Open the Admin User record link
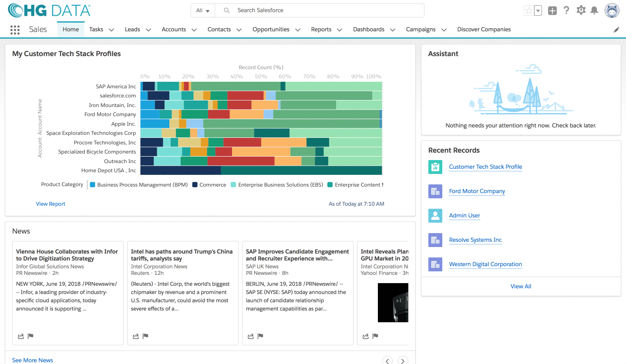Screen dimensions: 626x364 (x=464, y=216)
